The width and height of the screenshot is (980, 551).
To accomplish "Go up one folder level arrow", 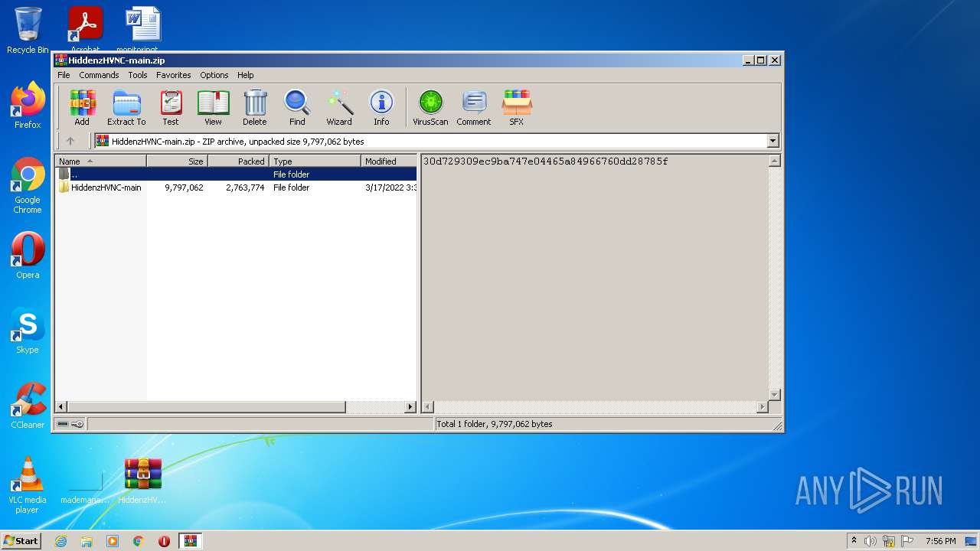I will (x=70, y=141).
